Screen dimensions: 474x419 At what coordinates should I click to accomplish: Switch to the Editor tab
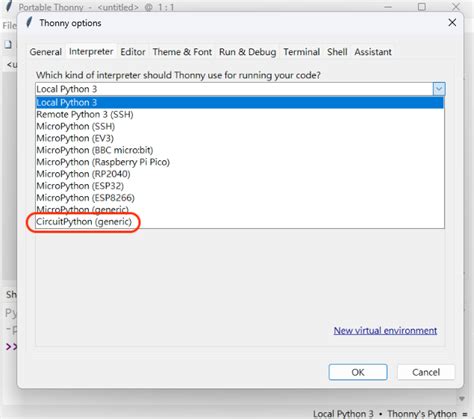click(x=133, y=52)
